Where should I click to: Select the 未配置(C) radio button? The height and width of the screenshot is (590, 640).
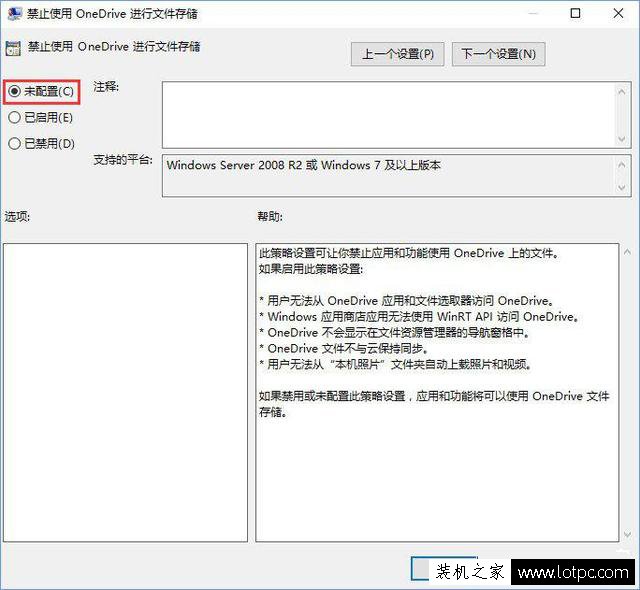[41, 91]
